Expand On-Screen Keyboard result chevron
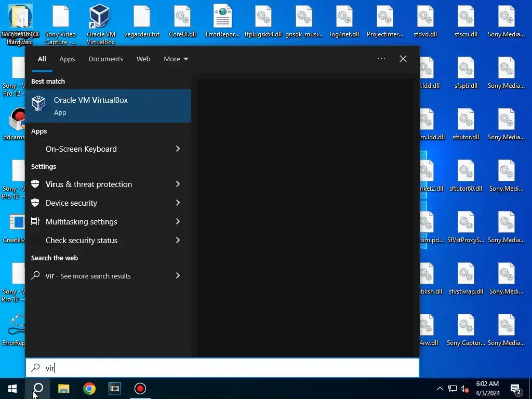 point(178,149)
